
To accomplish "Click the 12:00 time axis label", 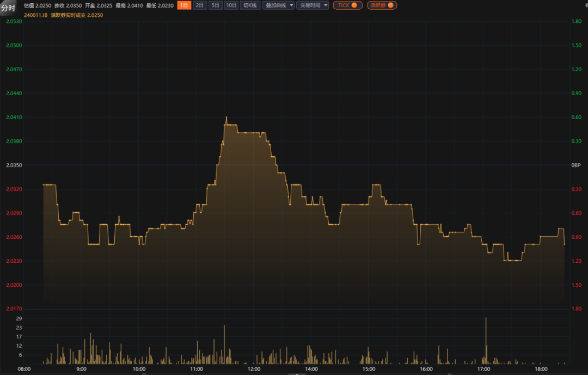I will point(253,369).
